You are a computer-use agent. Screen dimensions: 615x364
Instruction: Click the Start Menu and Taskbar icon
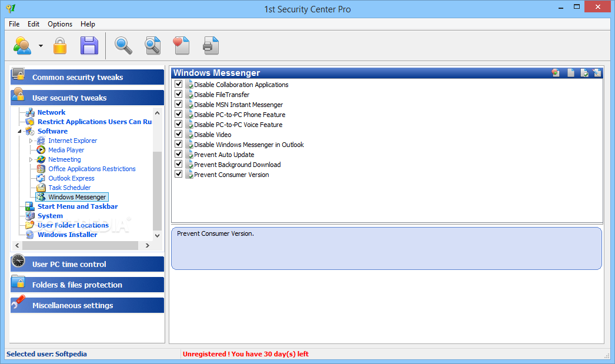(30, 206)
